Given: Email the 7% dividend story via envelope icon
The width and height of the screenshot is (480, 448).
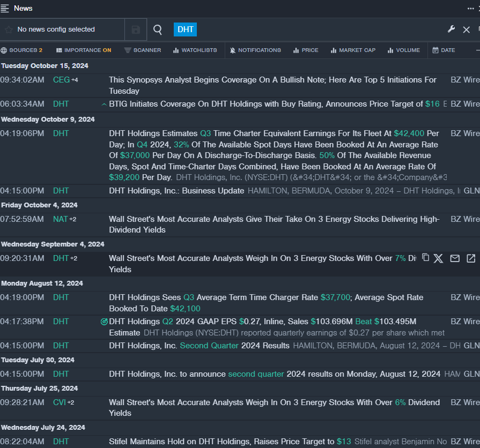Looking at the screenshot, I should pos(455,258).
